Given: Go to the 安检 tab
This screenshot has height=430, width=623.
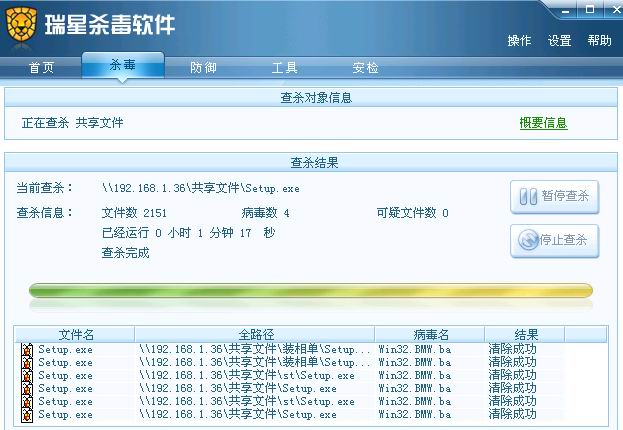Looking at the screenshot, I should tap(365, 67).
